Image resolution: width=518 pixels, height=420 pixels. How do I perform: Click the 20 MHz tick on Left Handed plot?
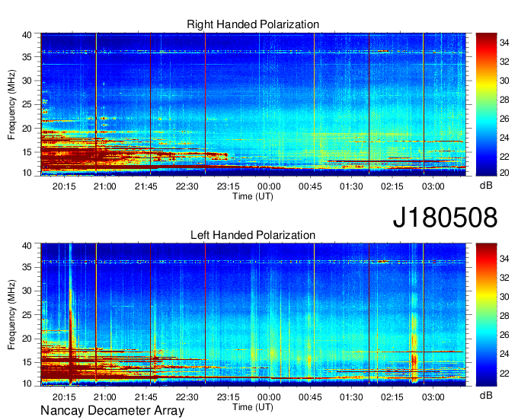pyautogui.click(x=27, y=339)
